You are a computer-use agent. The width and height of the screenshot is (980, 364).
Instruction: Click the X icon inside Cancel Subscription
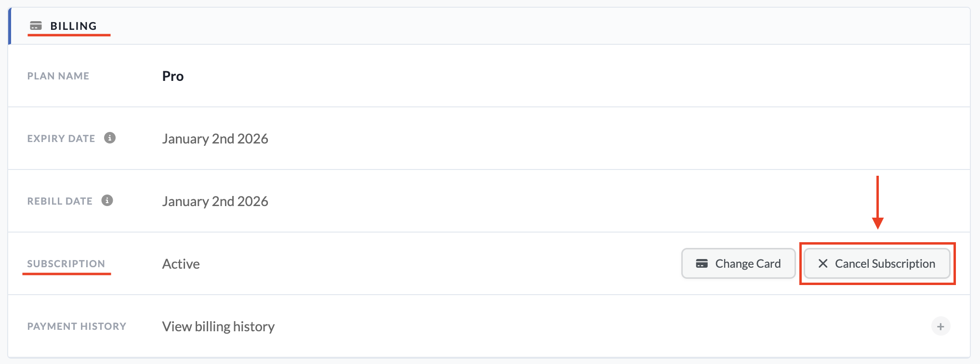(822, 263)
